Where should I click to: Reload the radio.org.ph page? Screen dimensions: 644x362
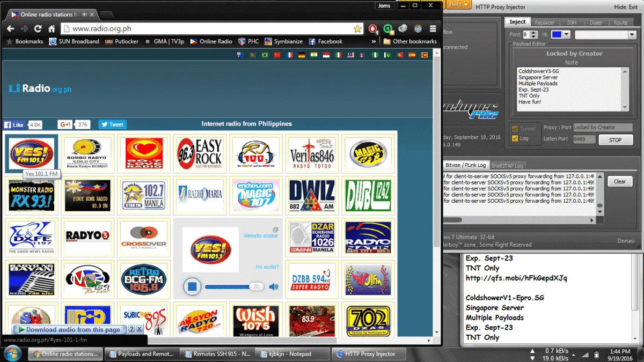[38, 28]
